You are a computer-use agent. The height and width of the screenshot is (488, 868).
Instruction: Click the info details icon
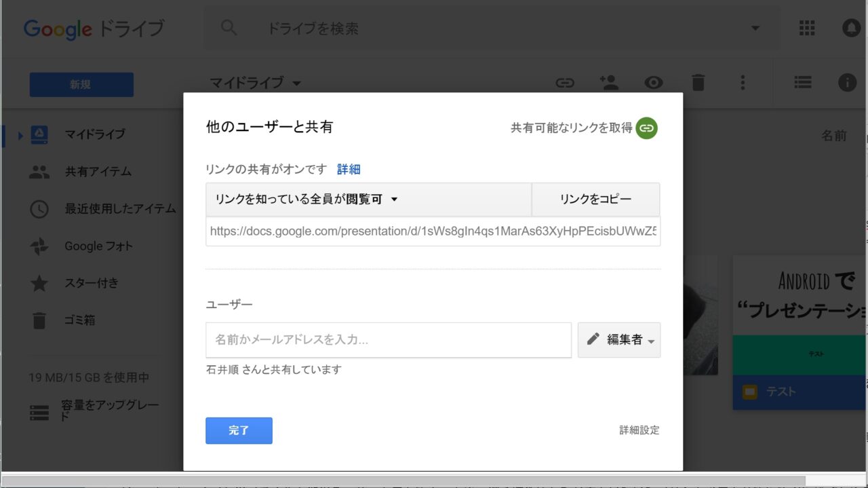click(847, 83)
